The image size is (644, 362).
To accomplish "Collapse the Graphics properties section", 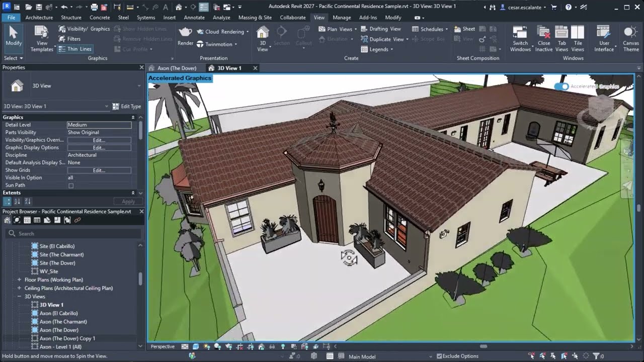I will [133, 117].
